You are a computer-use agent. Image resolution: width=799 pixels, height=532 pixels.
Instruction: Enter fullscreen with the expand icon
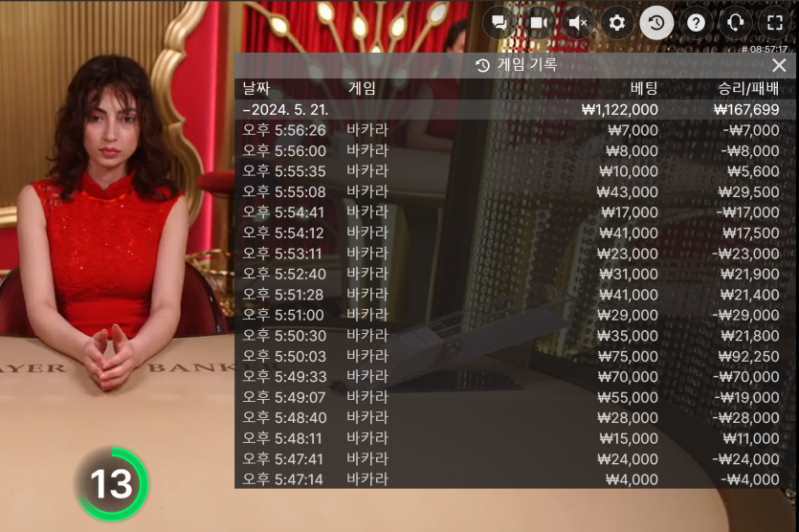tap(774, 23)
